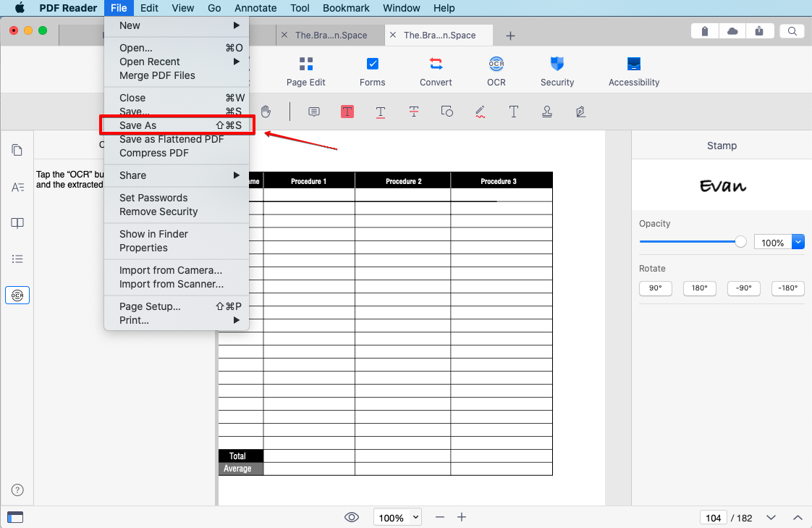Image resolution: width=812 pixels, height=528 pixels.
Task: Open the Apple menu
Action: tap(20, 8)
